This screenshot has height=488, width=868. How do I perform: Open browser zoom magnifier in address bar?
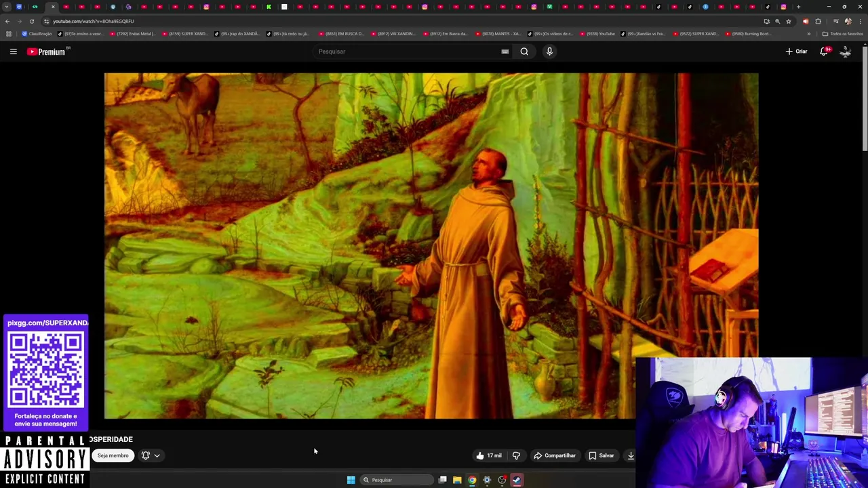[777, 21]
